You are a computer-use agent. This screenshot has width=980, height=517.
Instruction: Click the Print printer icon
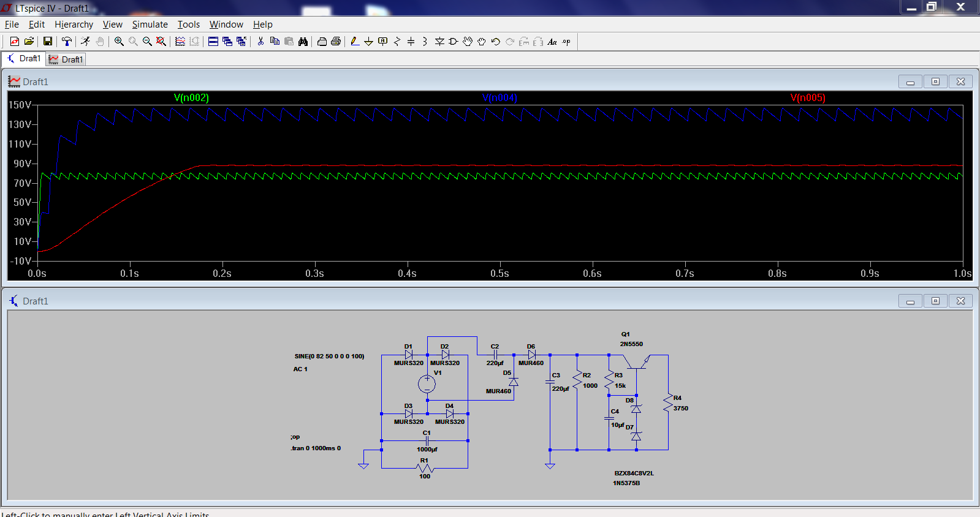point(336,41)
